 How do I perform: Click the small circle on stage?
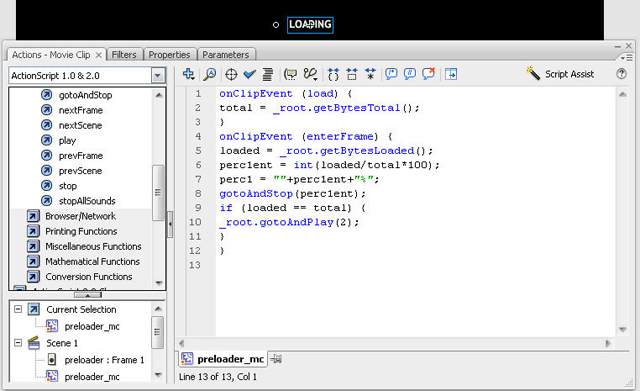276,25
